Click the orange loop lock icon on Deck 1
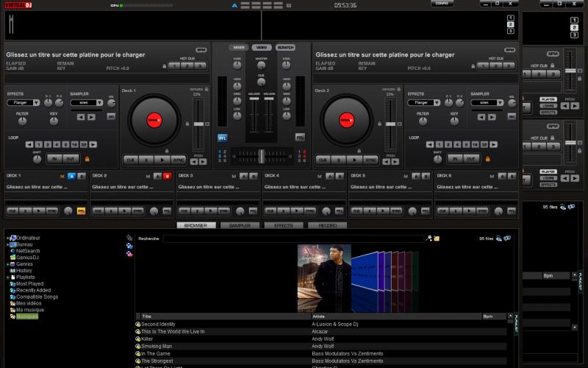This screenshot has height=368, width=588. pos(87,158)
